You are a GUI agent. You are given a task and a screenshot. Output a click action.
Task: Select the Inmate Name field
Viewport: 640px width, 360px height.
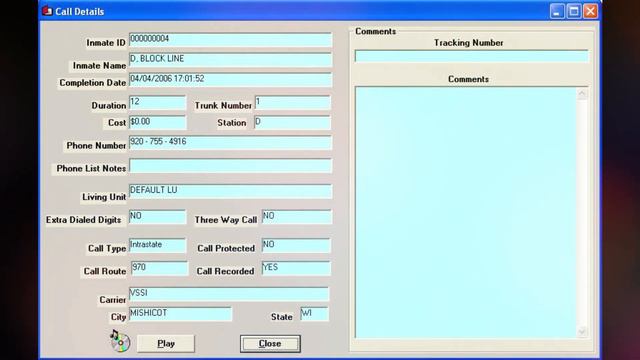(230, 60)
